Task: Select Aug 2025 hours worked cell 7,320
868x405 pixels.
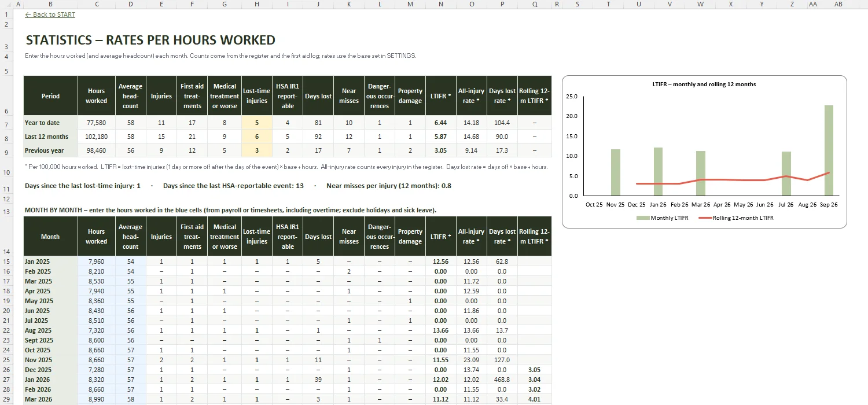Action: [x=97, y=330]
